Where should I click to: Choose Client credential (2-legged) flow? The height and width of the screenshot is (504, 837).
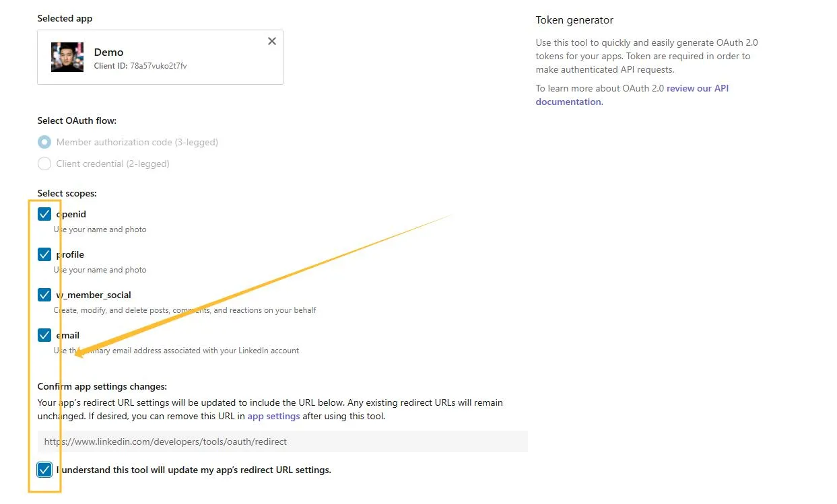click(44, 164)
